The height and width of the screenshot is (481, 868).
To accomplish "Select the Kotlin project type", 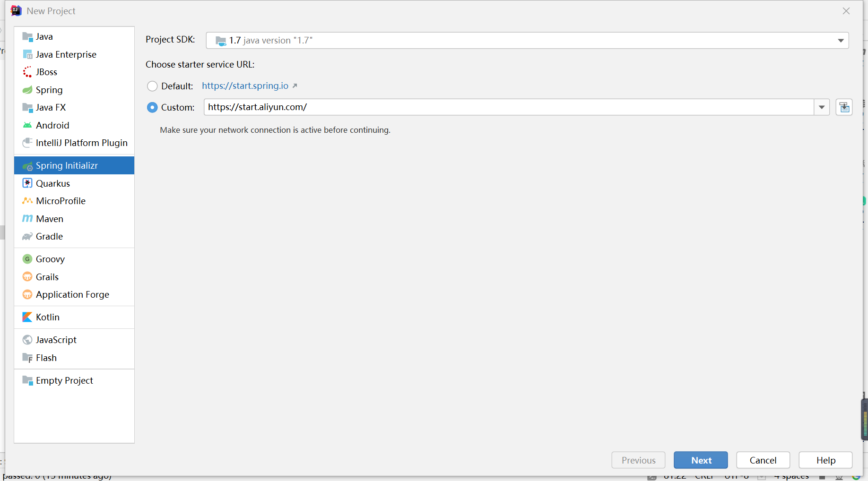I will 47,317.
